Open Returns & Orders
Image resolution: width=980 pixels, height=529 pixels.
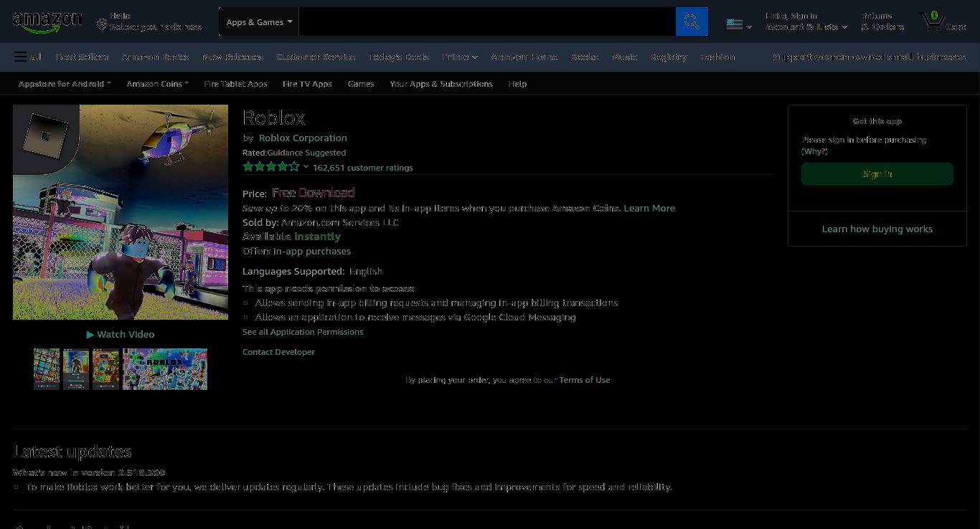click(x=882, y=22)
